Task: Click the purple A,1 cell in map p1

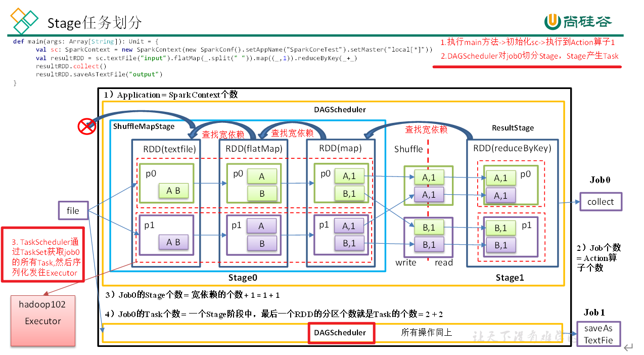Action: [349, 226]
